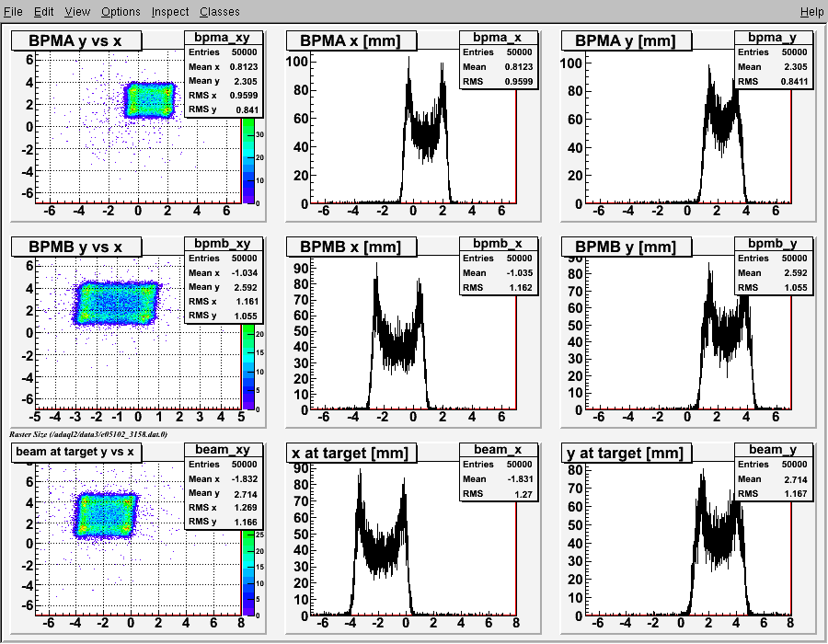828x644 pixels.
Task: Click 'Mean -1.035' in bpmb_x stats
Action: point(498,273)
